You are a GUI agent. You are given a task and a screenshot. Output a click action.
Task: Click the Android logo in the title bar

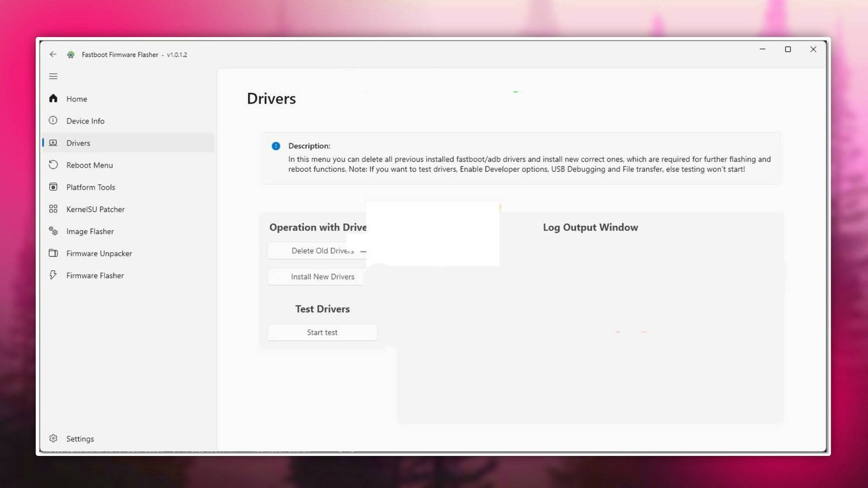click(71, 54)
